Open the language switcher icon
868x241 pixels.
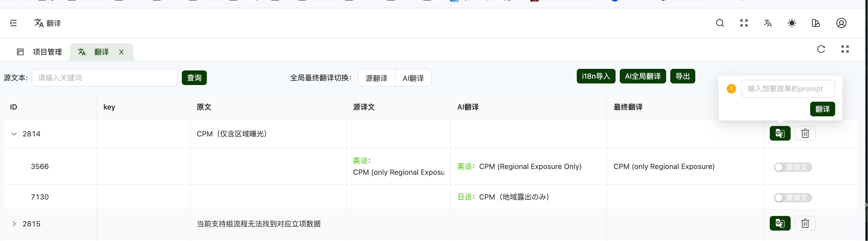click(768, 23)
